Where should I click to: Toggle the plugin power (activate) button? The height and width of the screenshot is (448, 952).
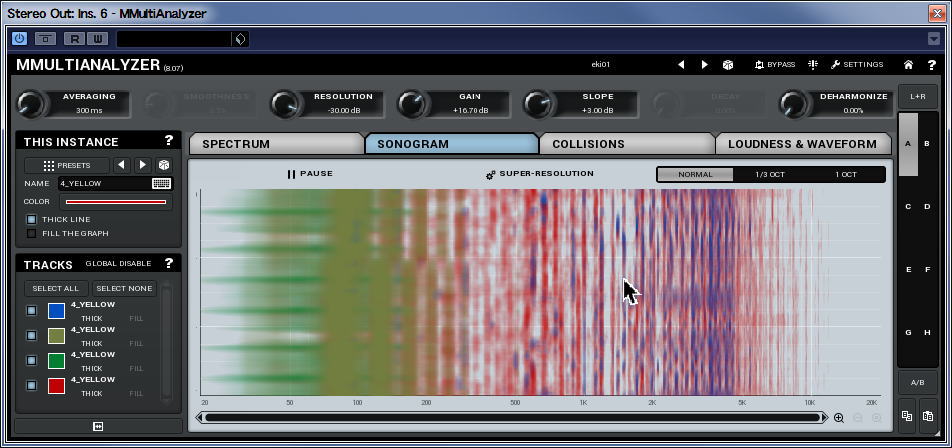tap(19, 39)
